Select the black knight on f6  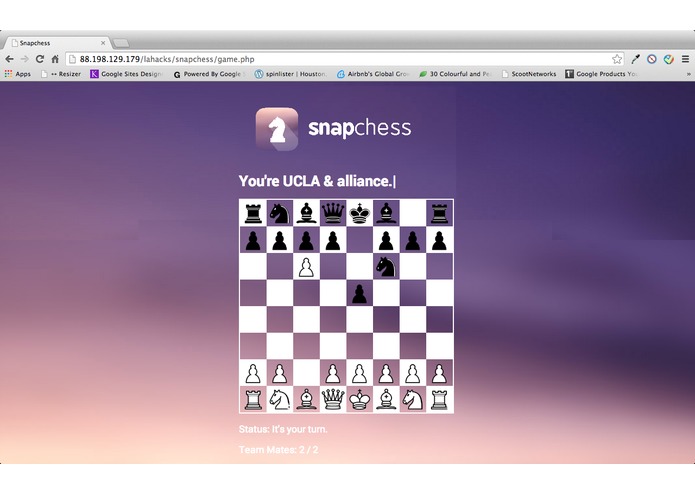click(386, 267)
